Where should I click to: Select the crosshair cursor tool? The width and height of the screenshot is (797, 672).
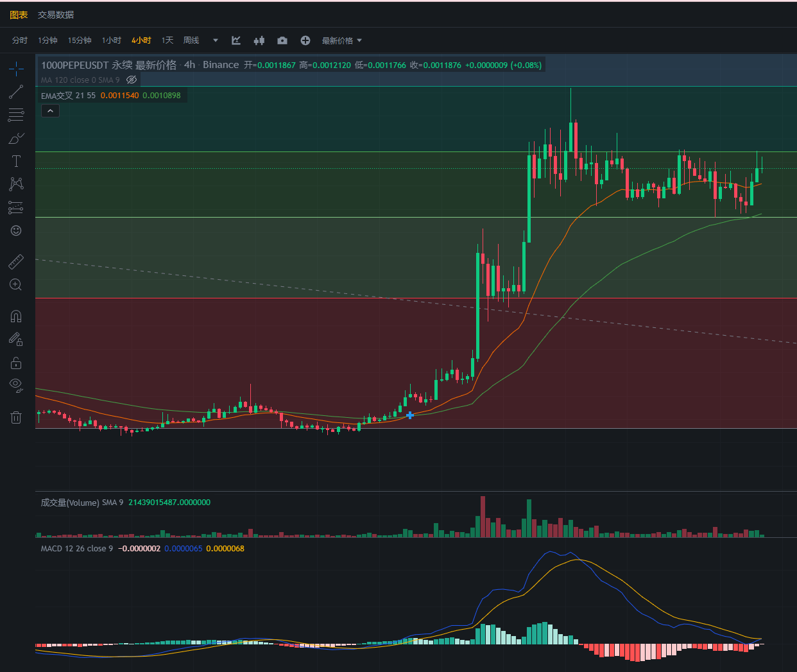click(x=16, y=69)
